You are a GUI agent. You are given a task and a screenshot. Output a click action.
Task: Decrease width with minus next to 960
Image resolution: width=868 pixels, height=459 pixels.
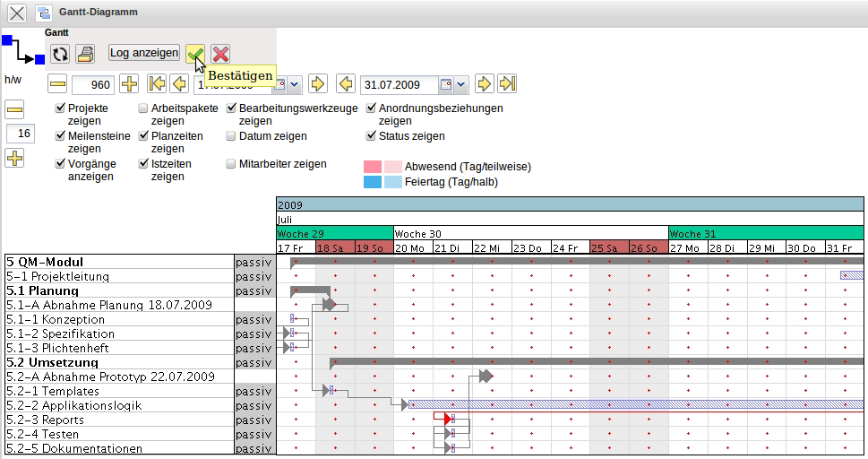pos(58,84)
